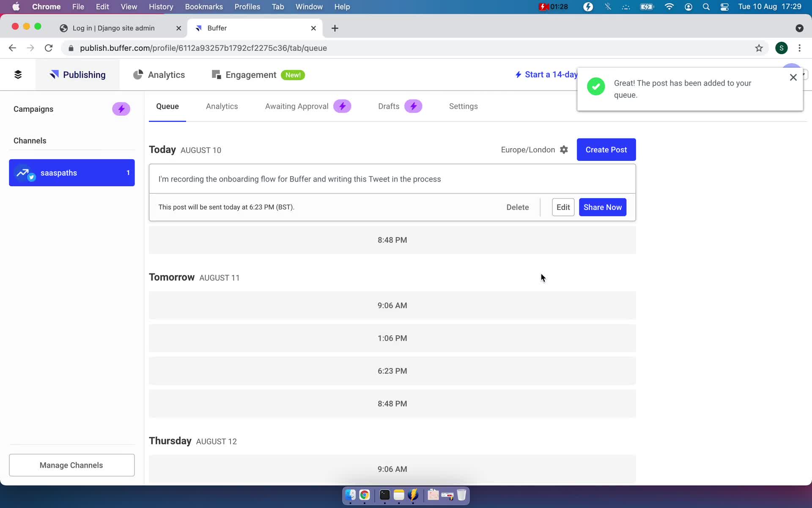Close the Buffer browser tab

pyautogui.click(x=313, y=28)
